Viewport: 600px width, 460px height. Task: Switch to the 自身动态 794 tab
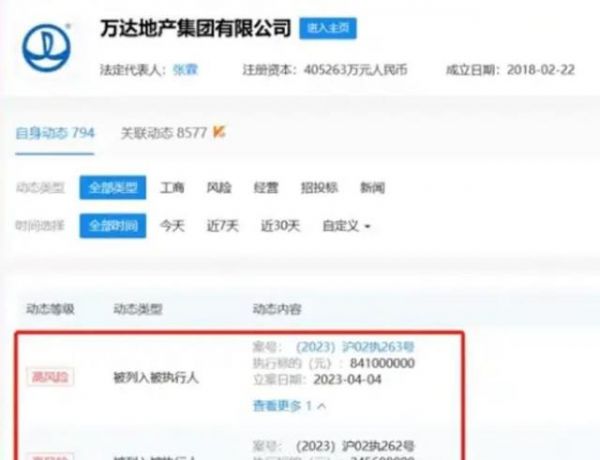55,133
